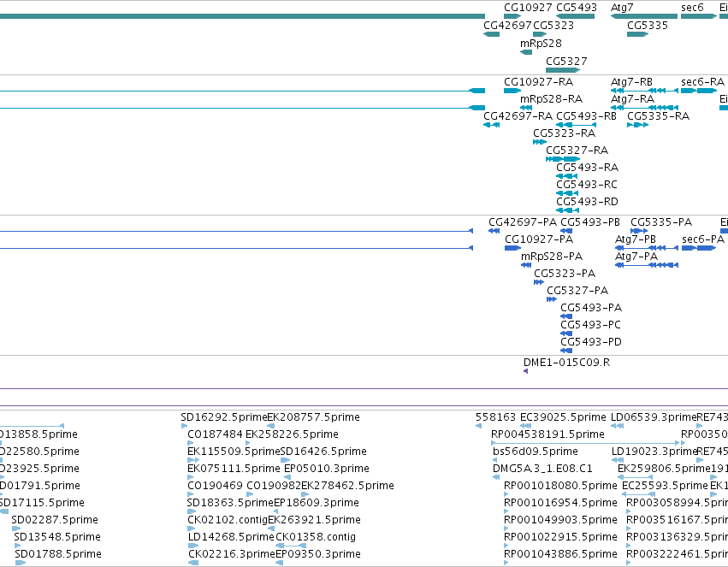Select the CG5493-RD transcript label
728x567 pixels.
click(x=588, y=203)
